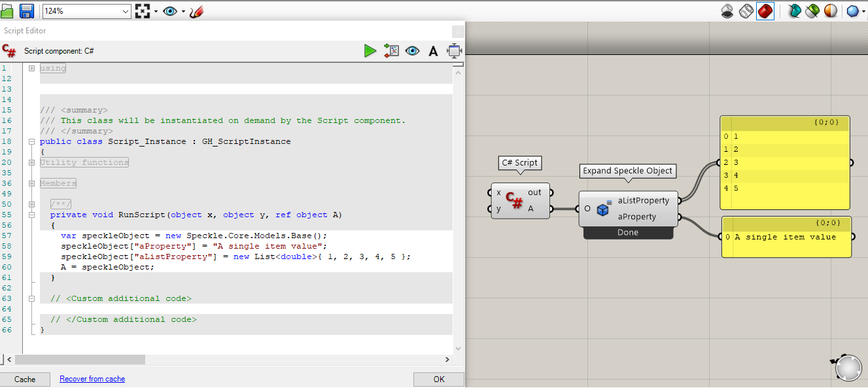Expand the 'Utility functions' code region
868x388 pixels.
pyautogui.click(x=31, y=162)
